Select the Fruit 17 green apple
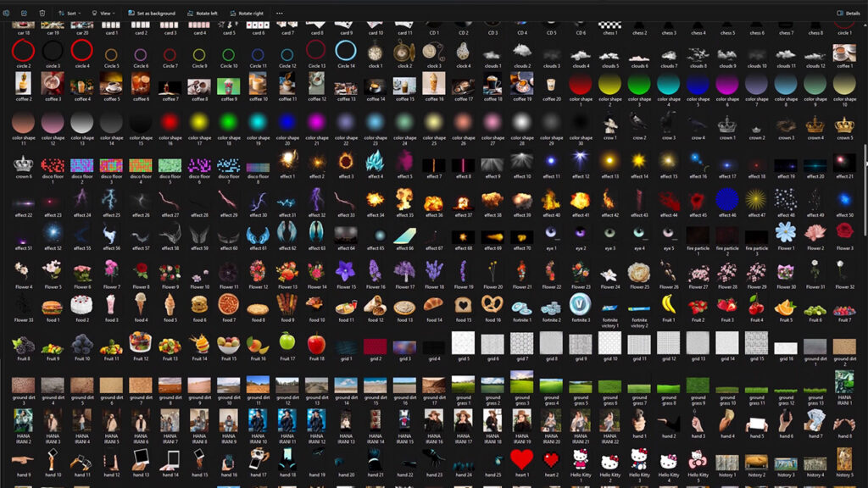868x488 pixels. [287, 343]
